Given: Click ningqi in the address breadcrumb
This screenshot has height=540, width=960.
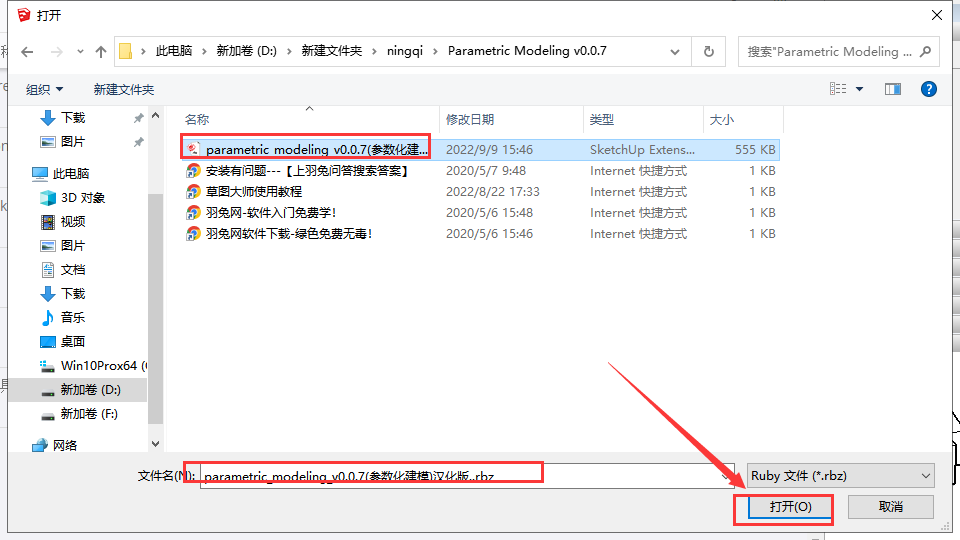Looking at the screenshot, I should (405, 51).
